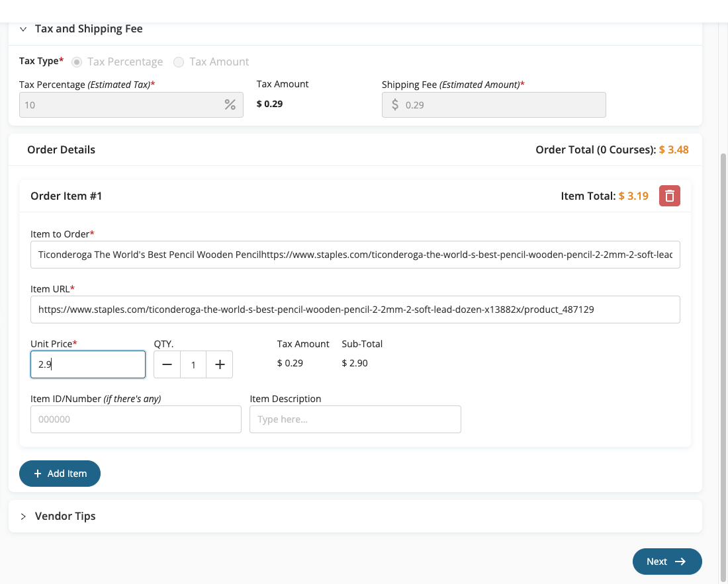Click the Order Details heading

tap(62, 150)
